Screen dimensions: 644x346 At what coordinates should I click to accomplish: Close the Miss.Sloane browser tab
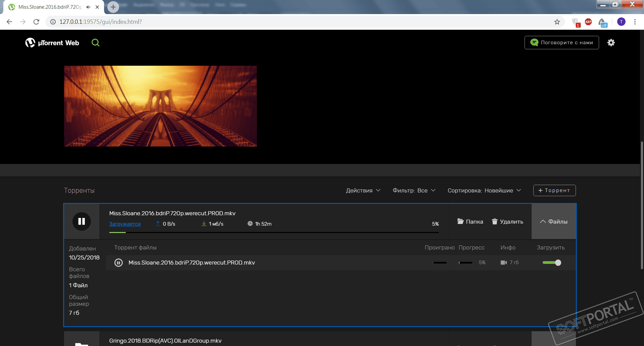97,7
